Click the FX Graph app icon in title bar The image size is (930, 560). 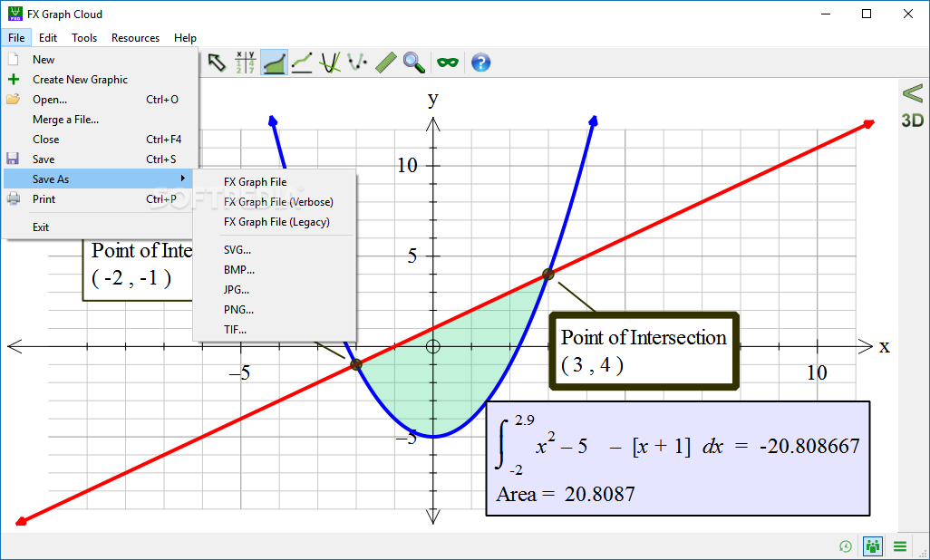click(x=15, y=14)
